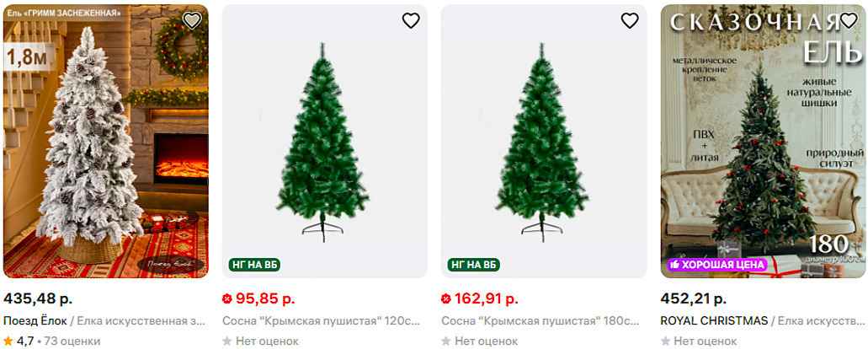
Task: Click red discount icon beside 162,91 р.
Action: click(445, 299)
